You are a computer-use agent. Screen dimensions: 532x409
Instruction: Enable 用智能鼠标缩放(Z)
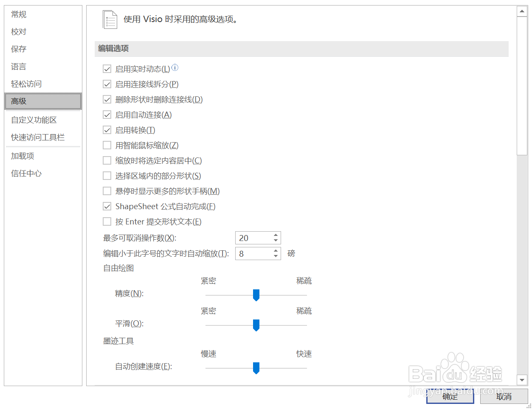pos(107,145)
